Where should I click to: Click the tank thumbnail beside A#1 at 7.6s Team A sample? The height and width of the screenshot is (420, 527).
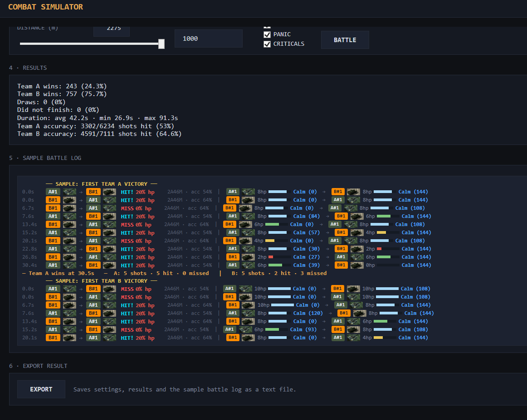[69, 216]
